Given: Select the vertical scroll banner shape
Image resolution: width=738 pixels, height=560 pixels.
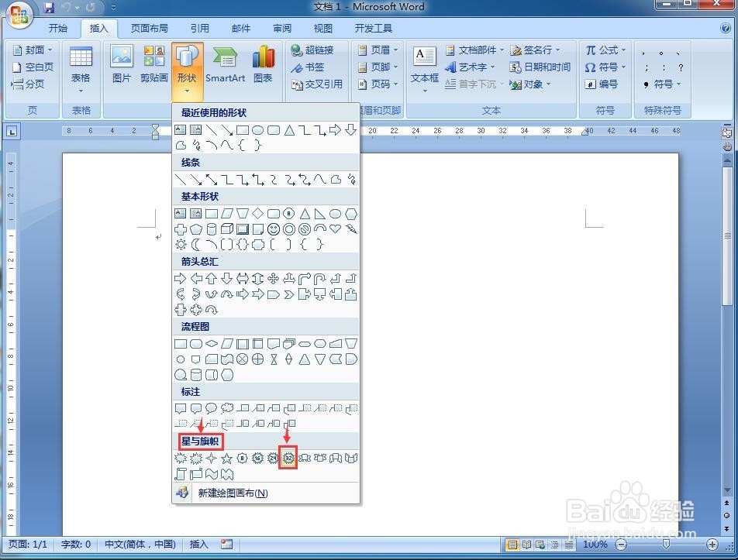Looking at the screenshot, I should [181, 474].
